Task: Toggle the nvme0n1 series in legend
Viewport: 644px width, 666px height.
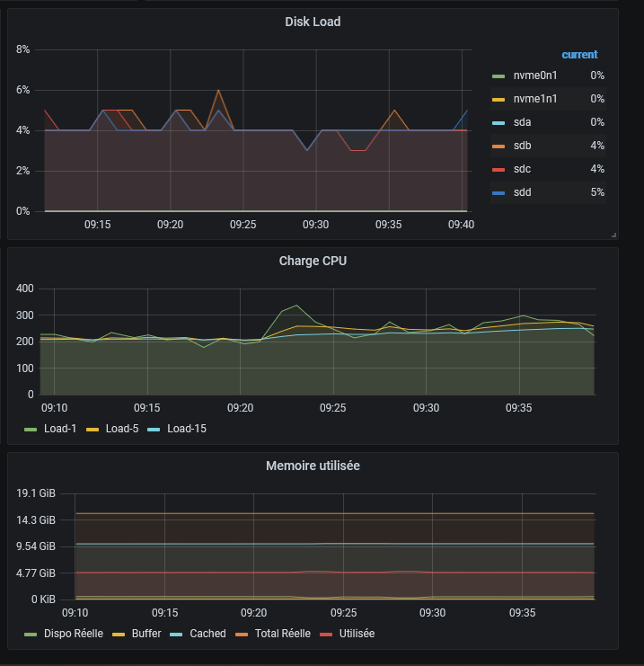Action: point(535,75)
